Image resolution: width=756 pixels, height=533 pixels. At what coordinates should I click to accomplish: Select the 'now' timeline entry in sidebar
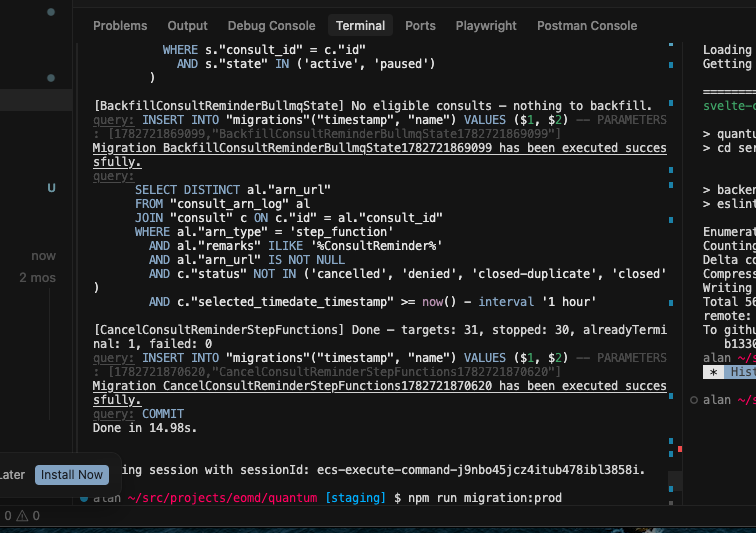coord(43,256)
